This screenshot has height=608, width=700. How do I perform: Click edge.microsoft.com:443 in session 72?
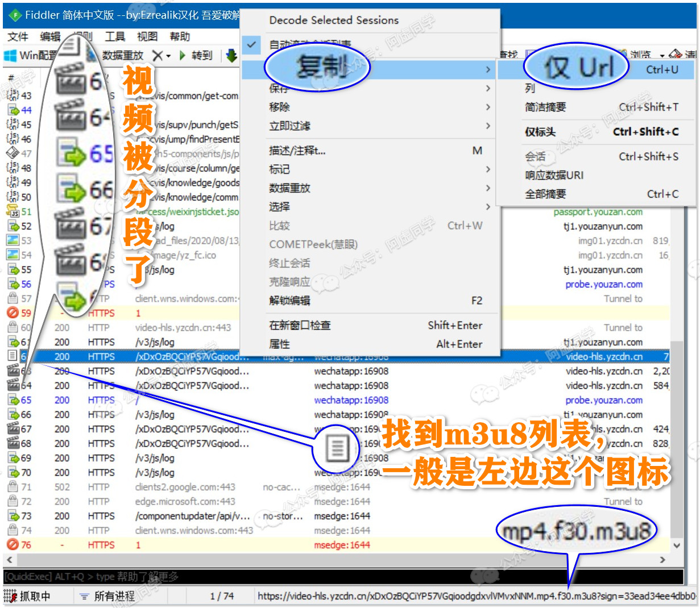(x=185, y=501)
